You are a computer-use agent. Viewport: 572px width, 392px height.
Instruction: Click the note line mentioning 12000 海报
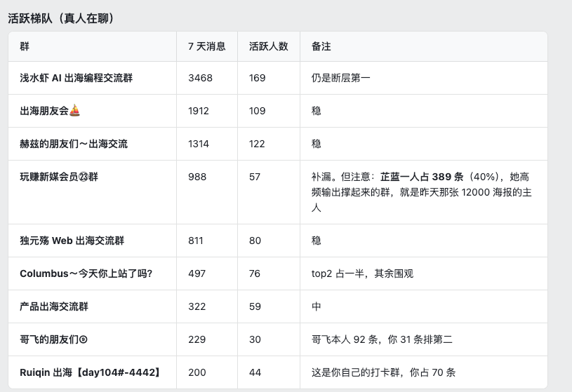pyautogui.click(x=422, y=192)
